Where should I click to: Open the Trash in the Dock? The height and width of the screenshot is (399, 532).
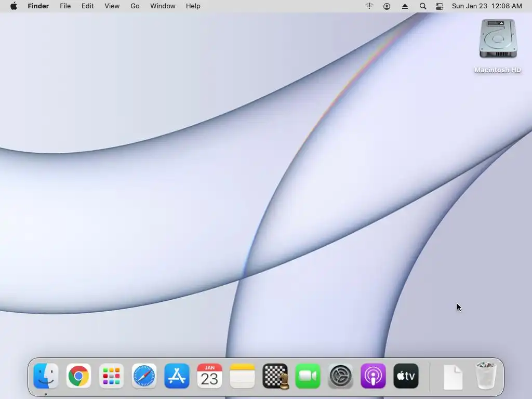tap(486, 375)
